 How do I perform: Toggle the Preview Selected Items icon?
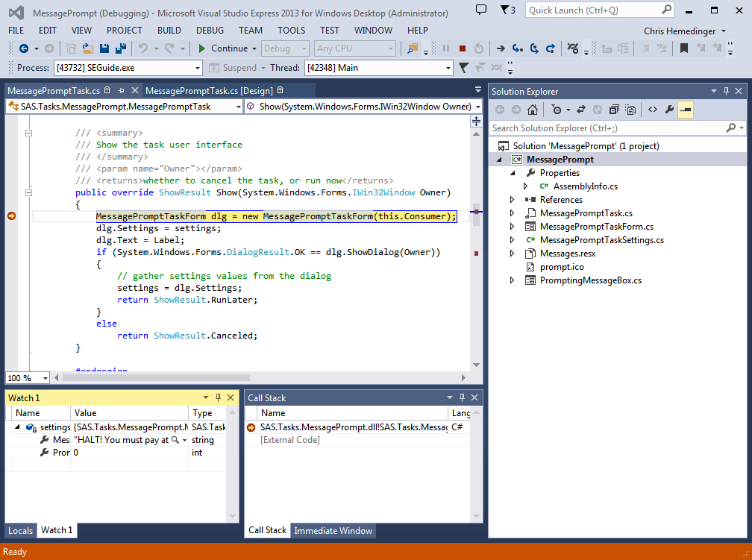[686, 109]
